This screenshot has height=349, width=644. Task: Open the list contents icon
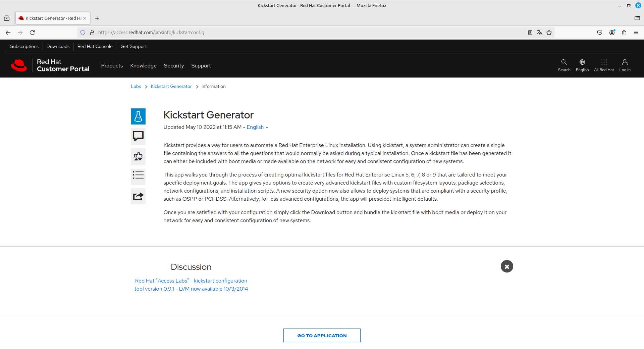(138, 176)
